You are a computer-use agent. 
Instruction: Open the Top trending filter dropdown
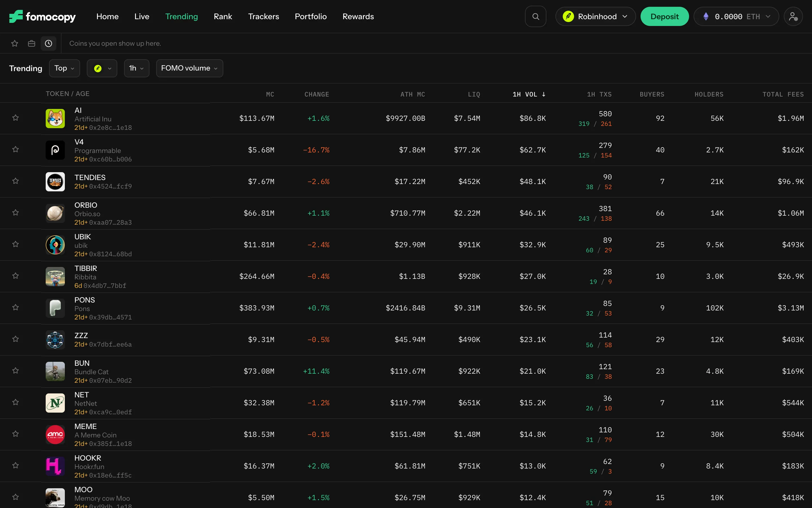[x=64, y=68]
